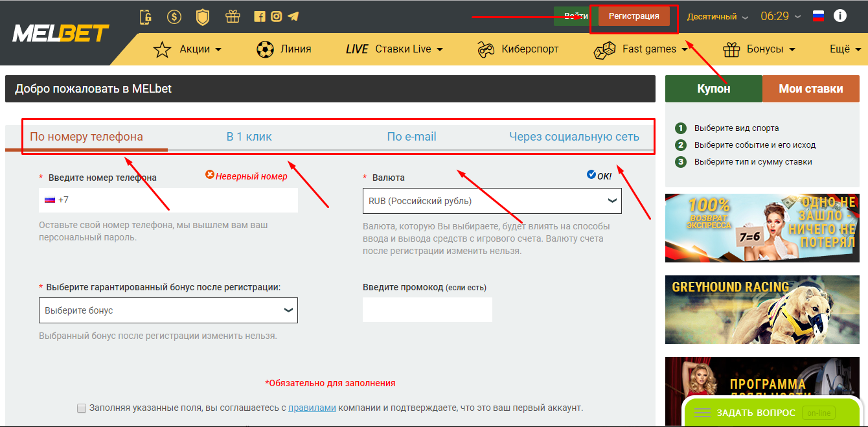868x427 pixels.
Task: Open the Instagram page icon
Action: (277, 17)
